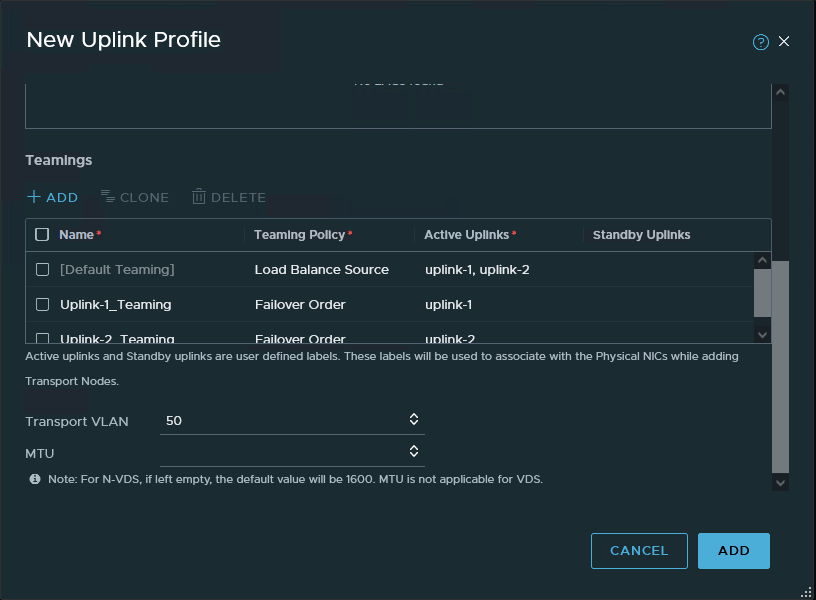Click the plus symbol next to ADD
This screenshot has height=600, width=816.
click(x=33, y=197)
